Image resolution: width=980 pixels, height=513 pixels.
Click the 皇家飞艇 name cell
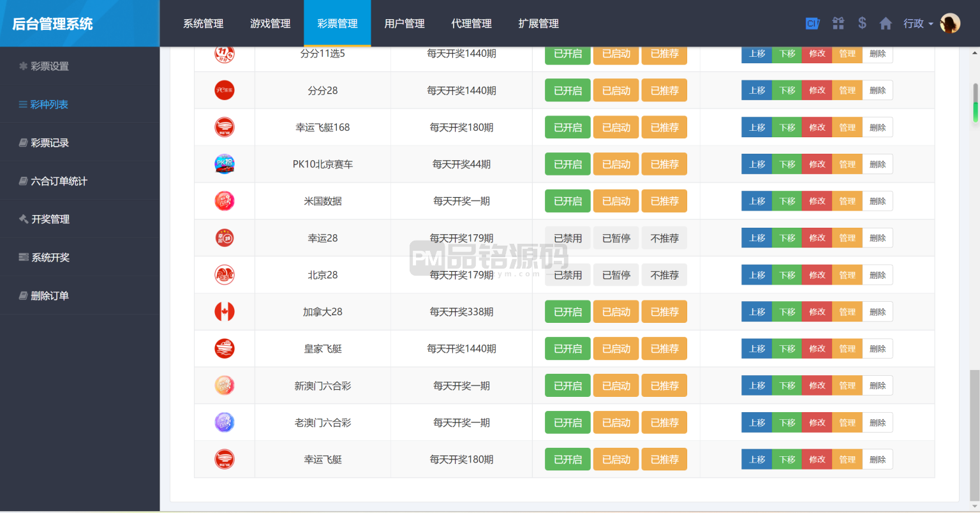click(x=323, y=349)
